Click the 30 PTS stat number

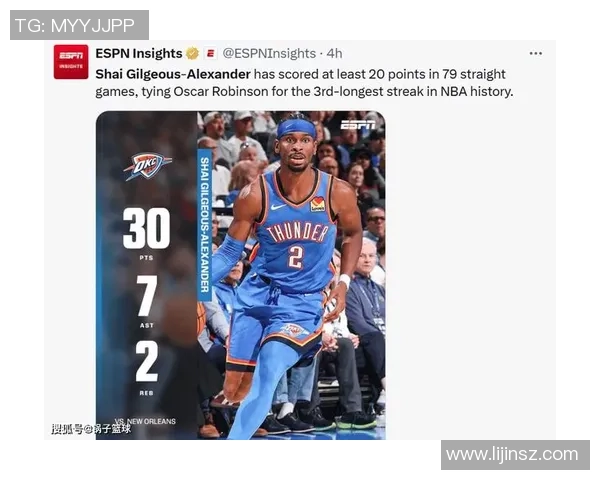coord(146,228)
